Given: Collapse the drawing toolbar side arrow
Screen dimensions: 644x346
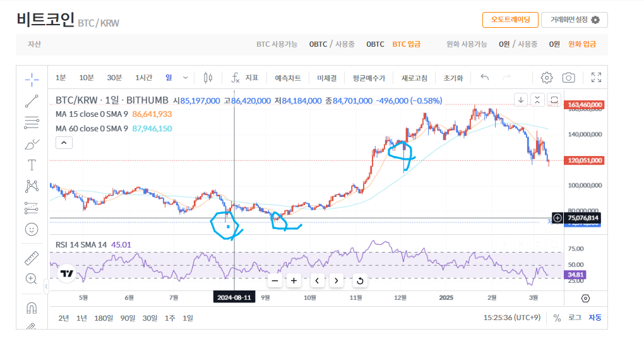Looking at the screenshot, I should (x=46, y=287).
